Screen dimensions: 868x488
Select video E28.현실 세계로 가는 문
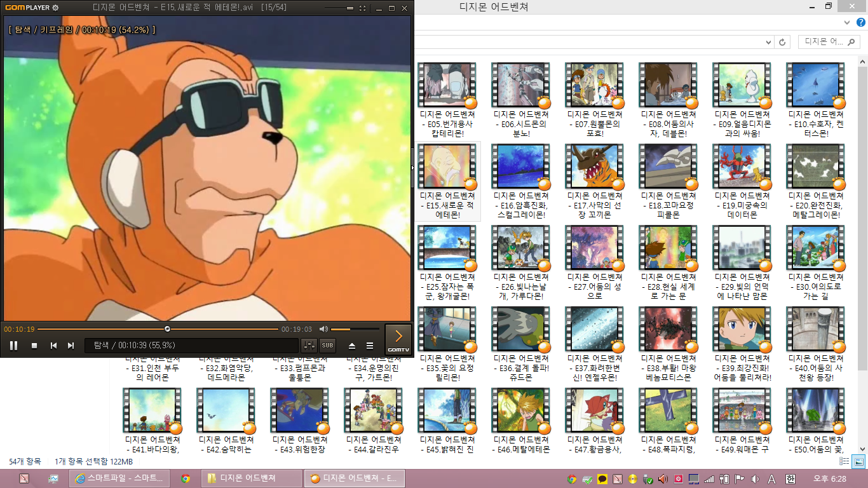point(668,263)
